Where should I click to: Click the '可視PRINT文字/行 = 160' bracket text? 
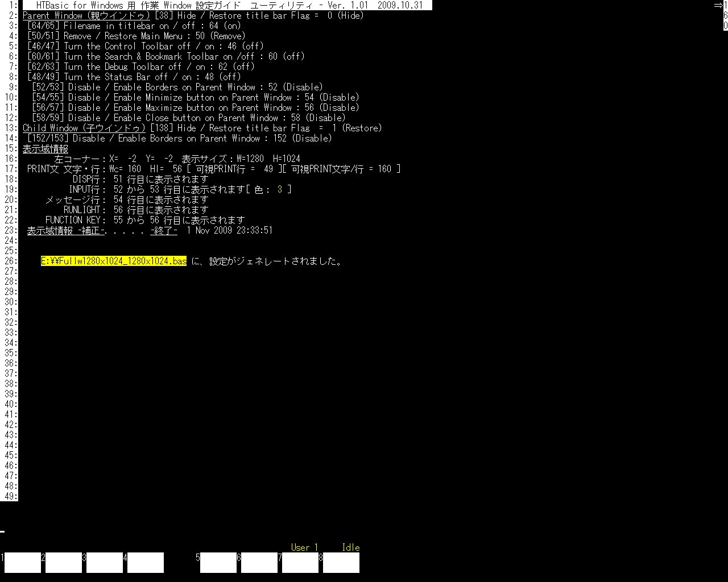341,169
